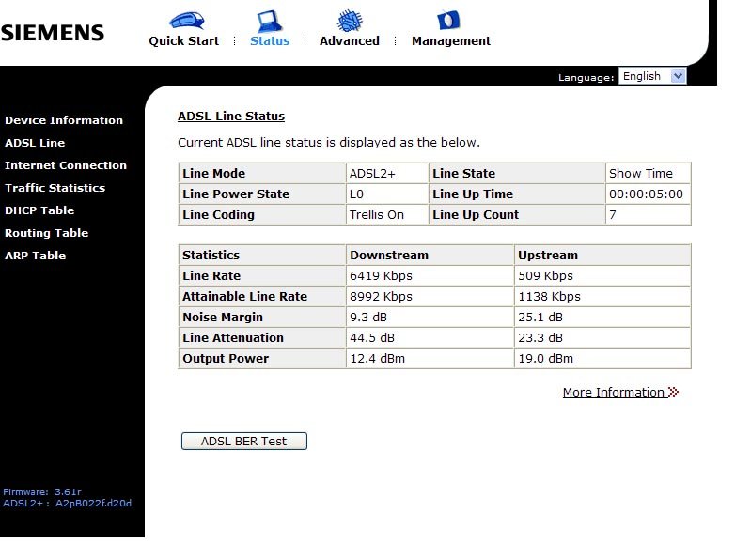
Task: Click the Management mouse icon
Action: (448, 21)
